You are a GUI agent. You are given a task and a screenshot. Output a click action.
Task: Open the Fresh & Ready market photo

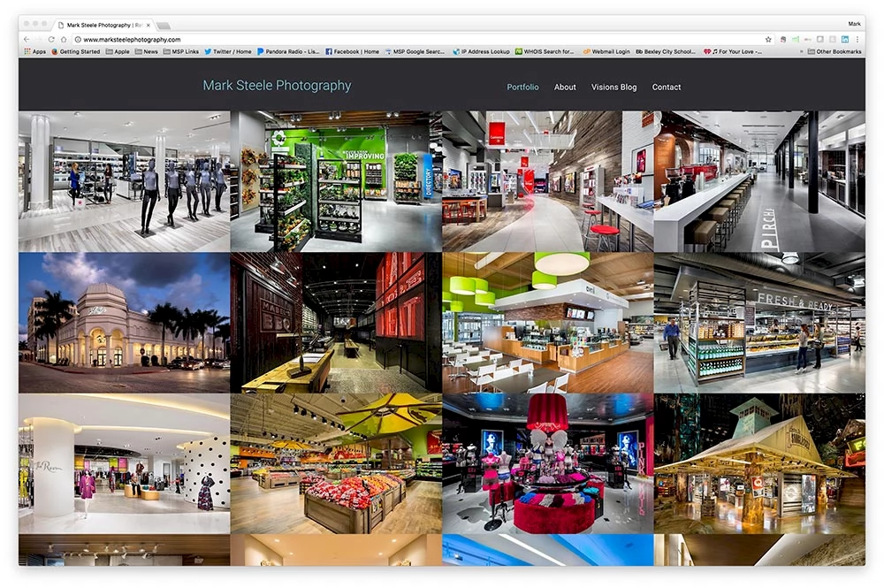[x=759, y=323]
